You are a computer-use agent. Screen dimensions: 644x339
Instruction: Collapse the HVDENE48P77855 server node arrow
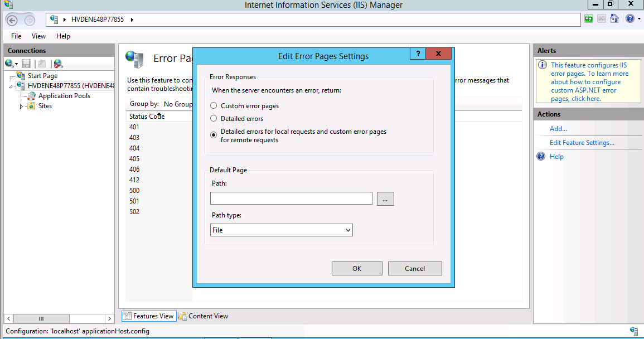[11, 86]
